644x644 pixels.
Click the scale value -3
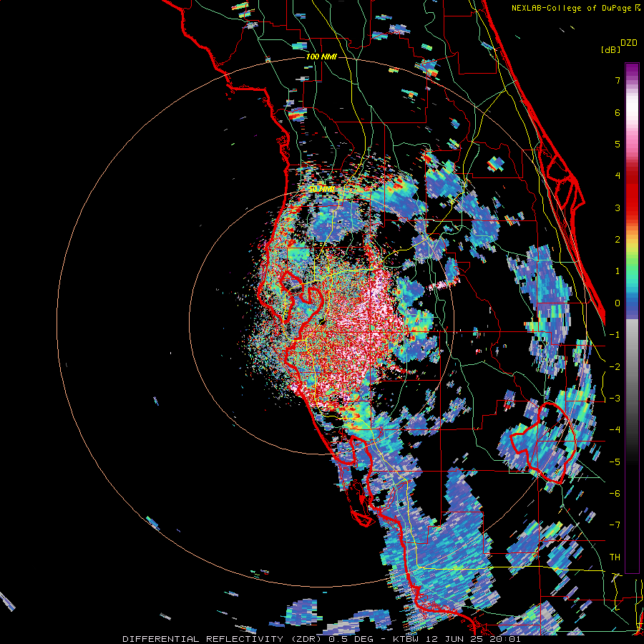point(615,399)
